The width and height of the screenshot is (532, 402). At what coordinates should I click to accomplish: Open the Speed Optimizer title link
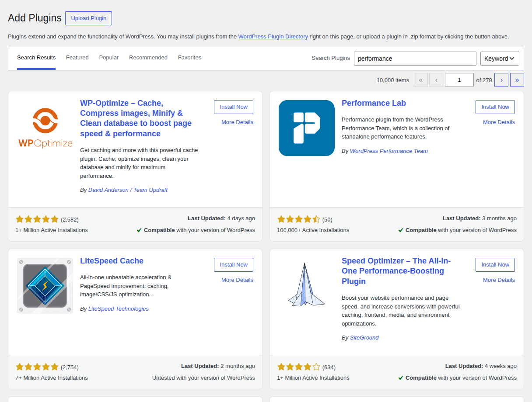click(396, 271)
